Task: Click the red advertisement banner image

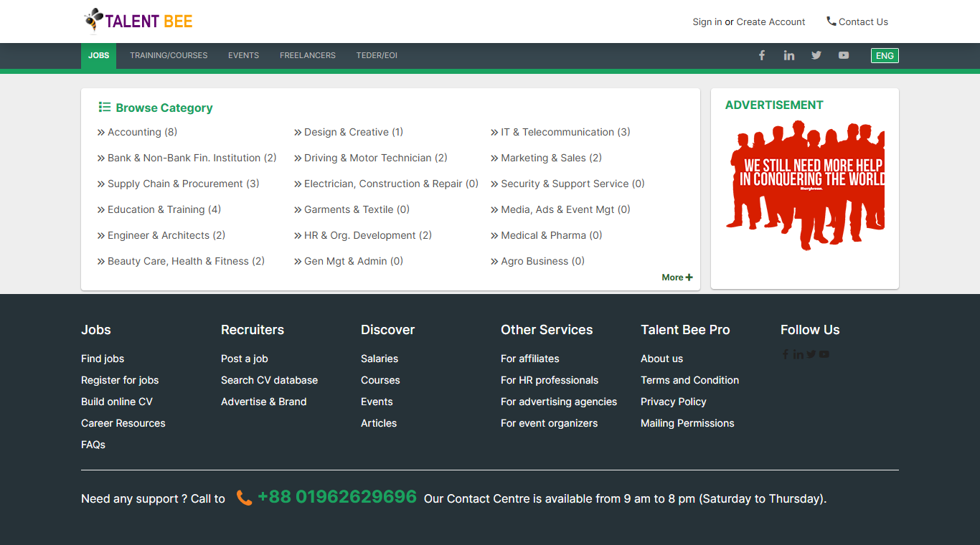Action: (804, 185)
